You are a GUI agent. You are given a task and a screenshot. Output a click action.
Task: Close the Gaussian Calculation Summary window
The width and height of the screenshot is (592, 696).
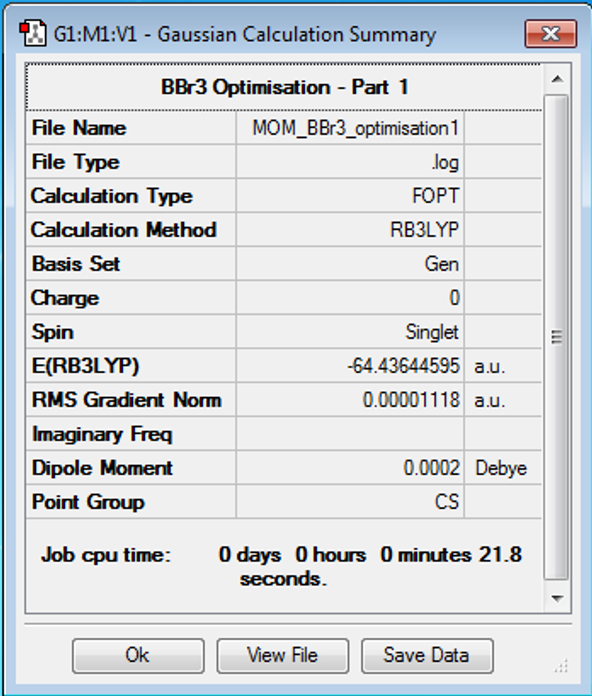(x=551, y=33)
